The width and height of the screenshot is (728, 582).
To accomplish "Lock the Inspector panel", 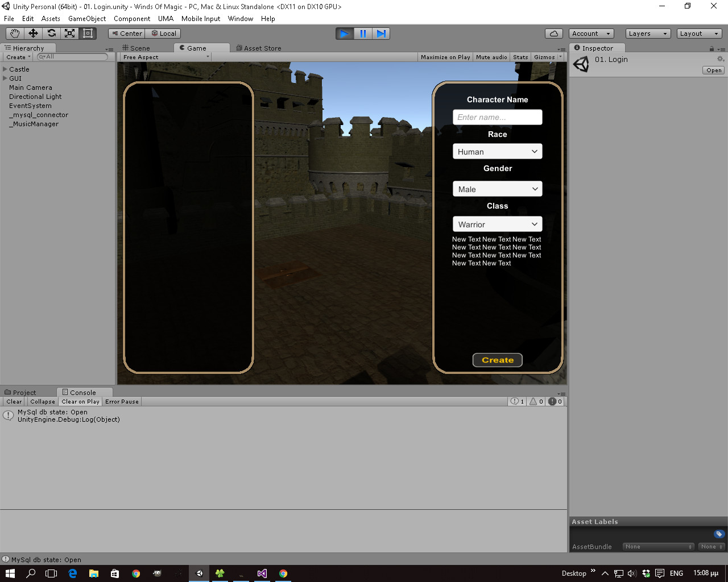I will (712, 49).
